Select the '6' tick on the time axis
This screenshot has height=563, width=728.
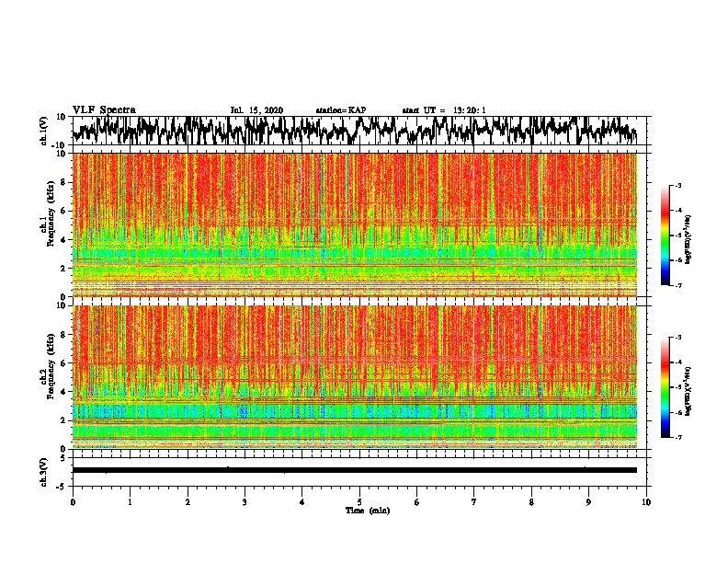tap(417, 502)
